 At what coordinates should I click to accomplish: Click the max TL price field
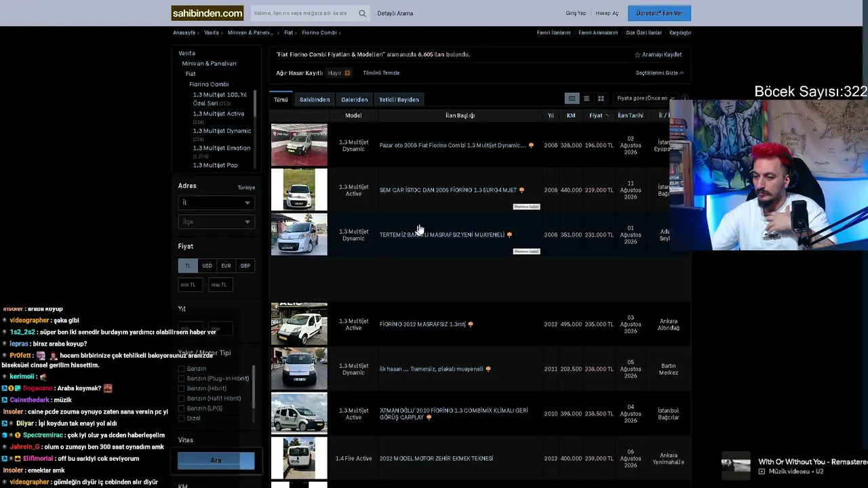tap(220, 285)
